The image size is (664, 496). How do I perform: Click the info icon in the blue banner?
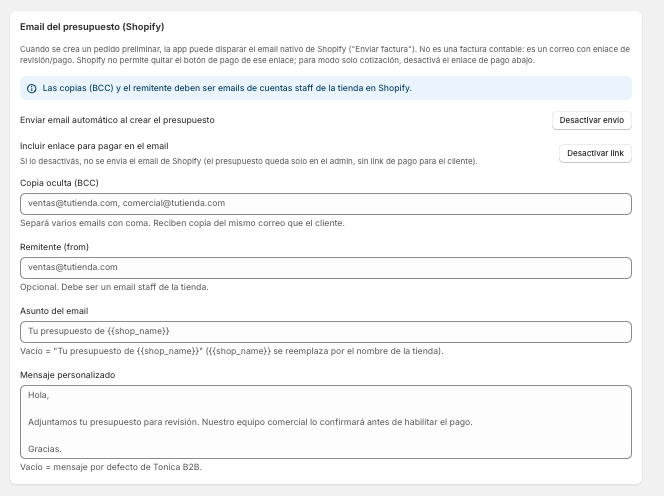click(x=32, y=89)
